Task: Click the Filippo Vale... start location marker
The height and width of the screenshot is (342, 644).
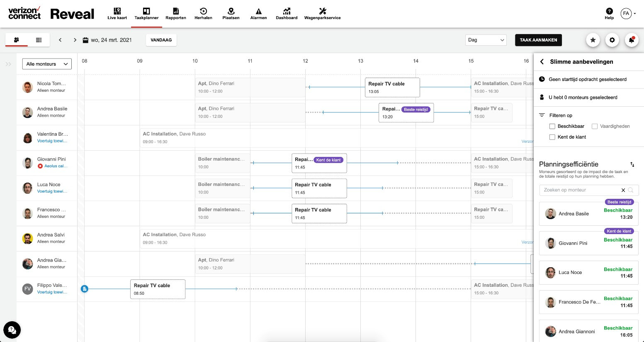Action: 85,289
